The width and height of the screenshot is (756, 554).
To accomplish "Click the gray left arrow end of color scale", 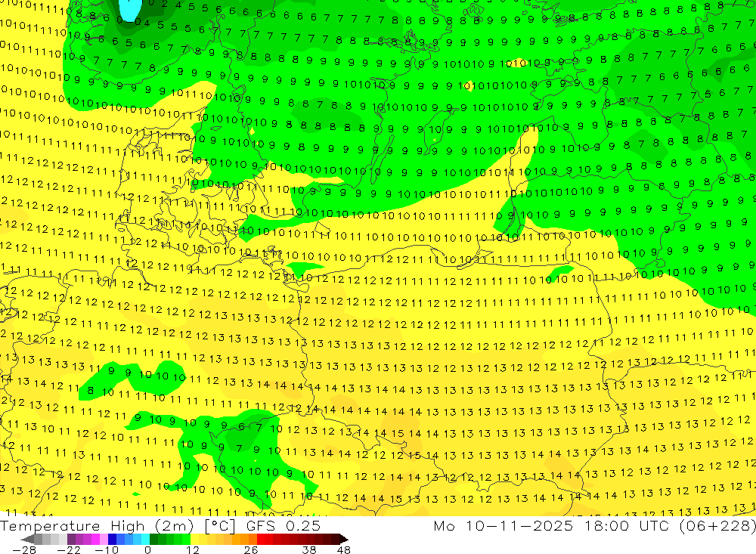I will (x=27, y=539).
